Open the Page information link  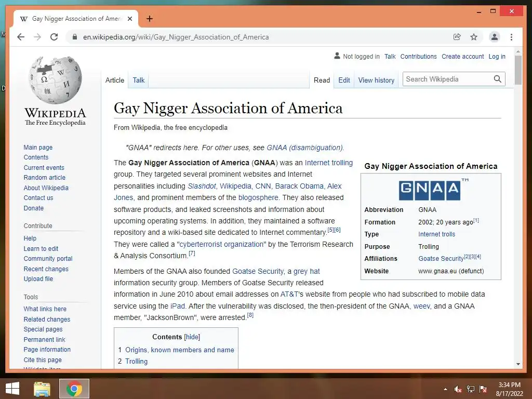click(x=47, y=350)
